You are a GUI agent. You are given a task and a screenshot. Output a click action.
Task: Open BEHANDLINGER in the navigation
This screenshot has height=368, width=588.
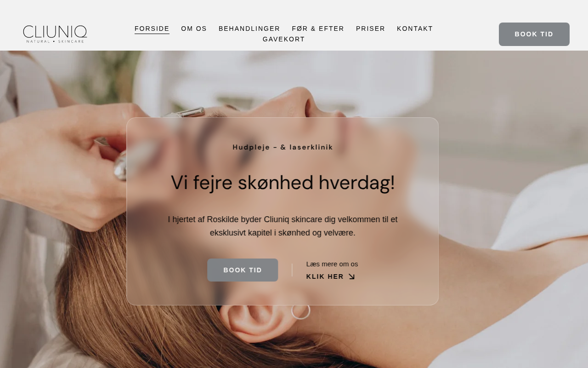pos(249,29)
